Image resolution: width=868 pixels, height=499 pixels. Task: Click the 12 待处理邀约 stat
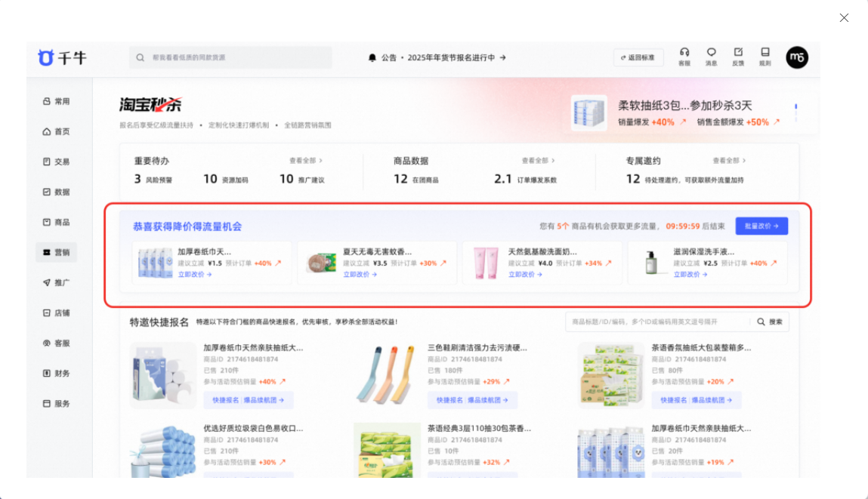tap(684, 179)
